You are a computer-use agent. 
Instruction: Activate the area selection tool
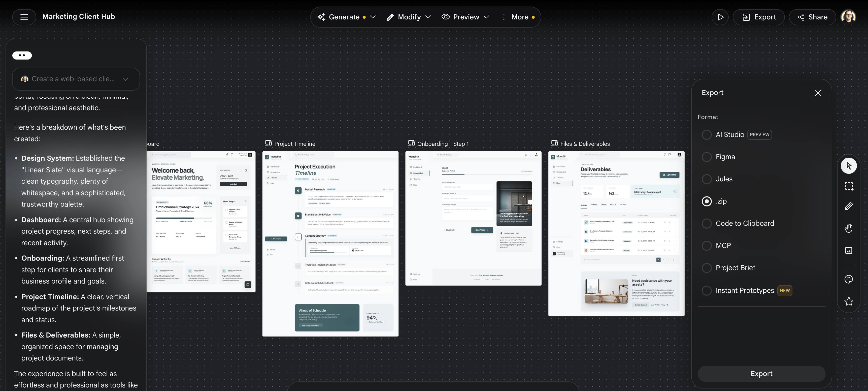pos(848,186)
